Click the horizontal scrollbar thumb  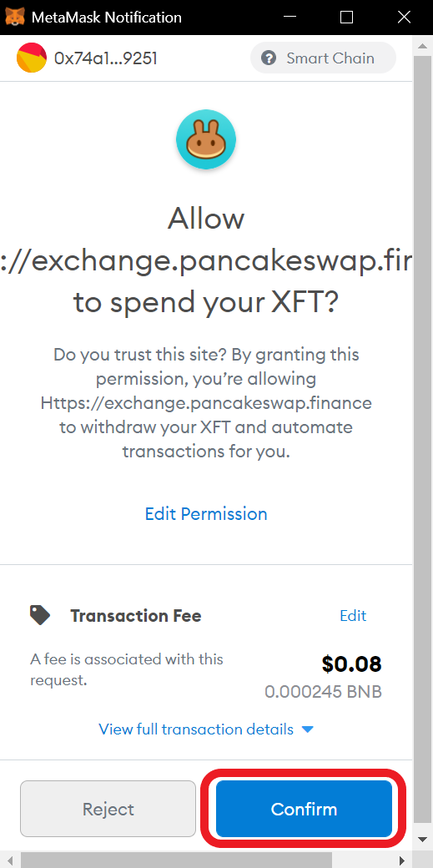(176, 860)
